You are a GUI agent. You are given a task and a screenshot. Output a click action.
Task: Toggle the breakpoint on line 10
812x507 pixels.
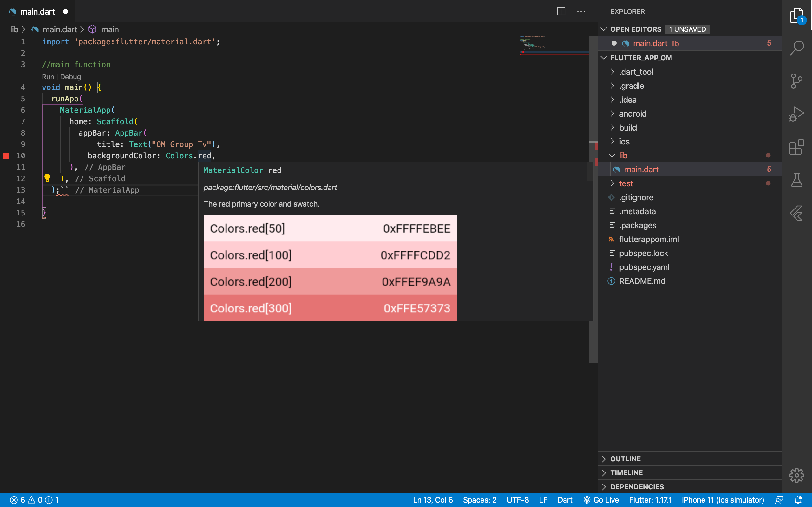click(x=6, y=156)
